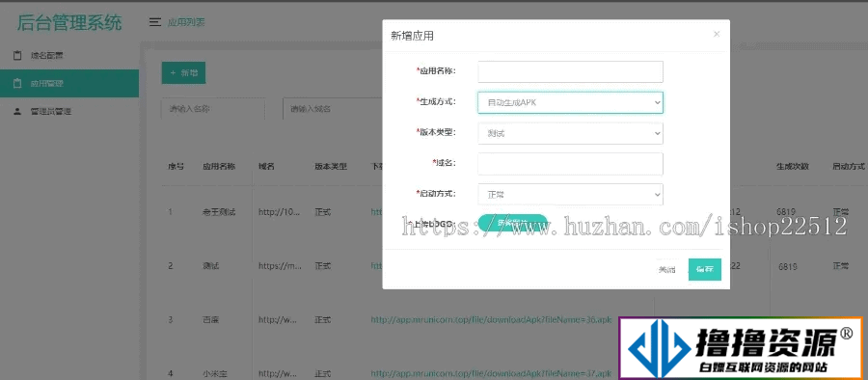Click 关闭 in the dialog footer
Viewport: 868px width, 380px height.
(x=666, y=270)
